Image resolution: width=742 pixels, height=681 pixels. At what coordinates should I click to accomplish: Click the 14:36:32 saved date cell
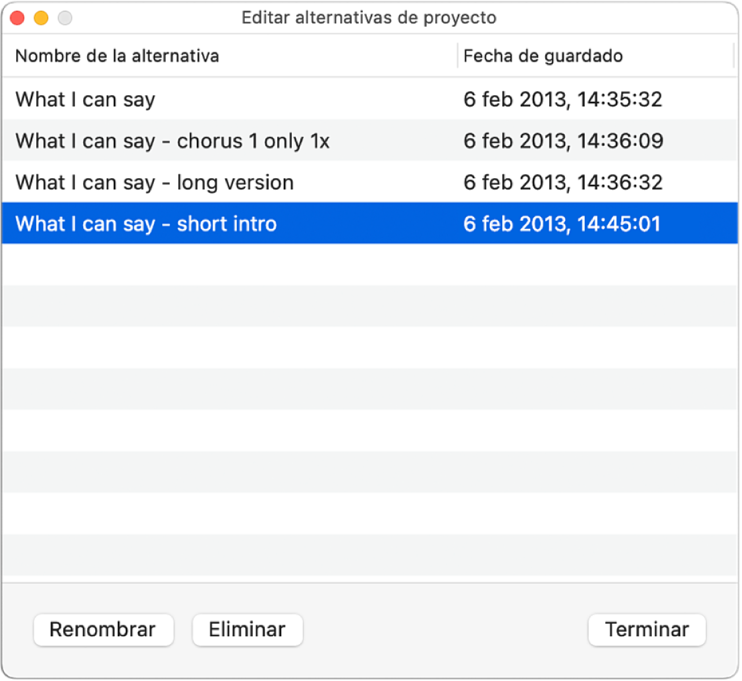pyautogui.click(x=563, y=183)
